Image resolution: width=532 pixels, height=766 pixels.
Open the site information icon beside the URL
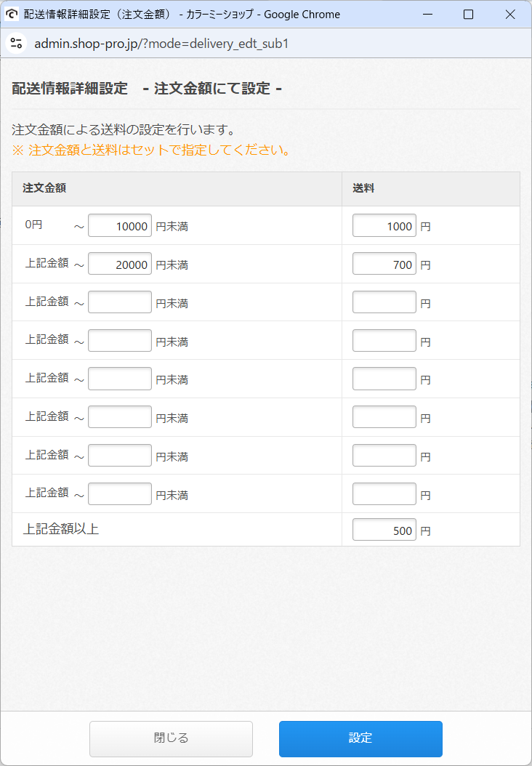coord(16,43)
